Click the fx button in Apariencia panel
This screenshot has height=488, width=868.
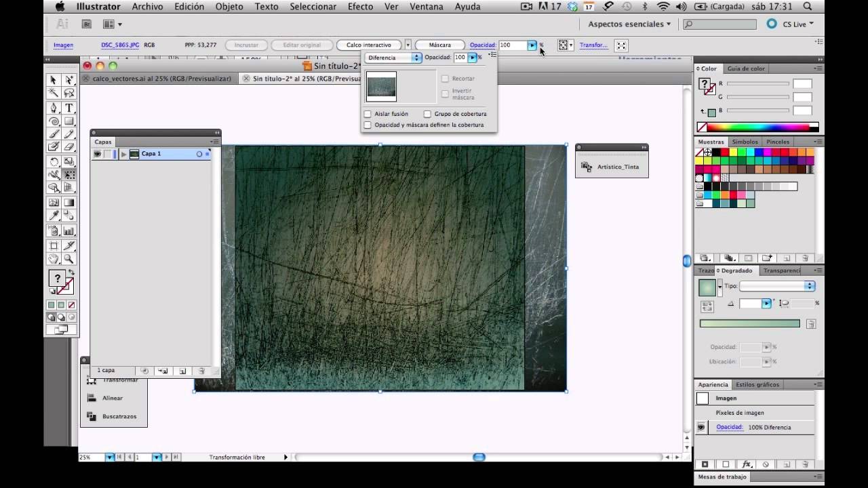(x=747, y=465)
